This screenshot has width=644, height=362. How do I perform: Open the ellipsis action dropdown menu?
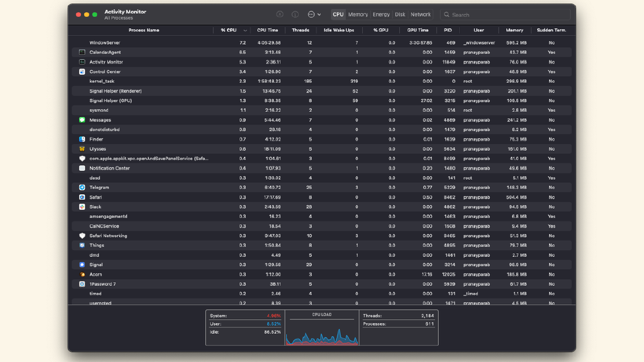pos(314,14)
